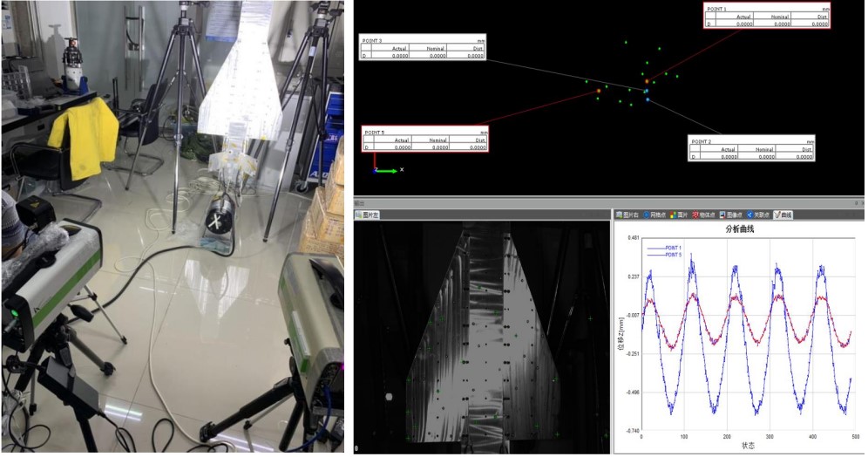Click the 分析曲线 chart title
Image resolution: width=868 pixels, height=457 pixels.
[x=740, y=228]
